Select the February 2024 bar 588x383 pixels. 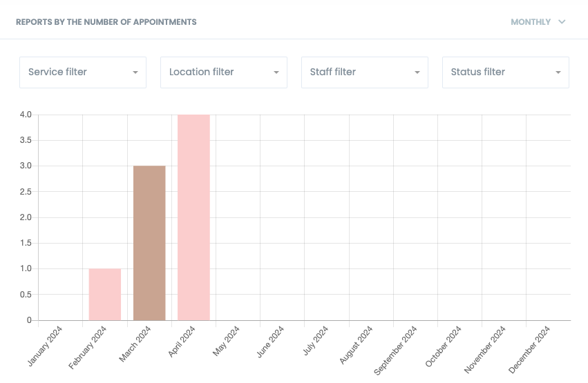pos(105,295)
